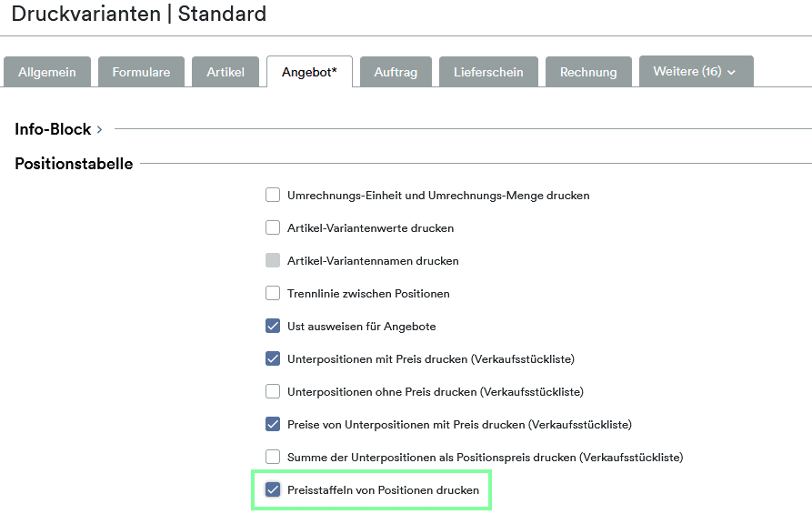This screenshot has width=812, height=514.
Task: Enable Summe der Unterpositionen als Positionspreis drucken
Action: (273, 457)
